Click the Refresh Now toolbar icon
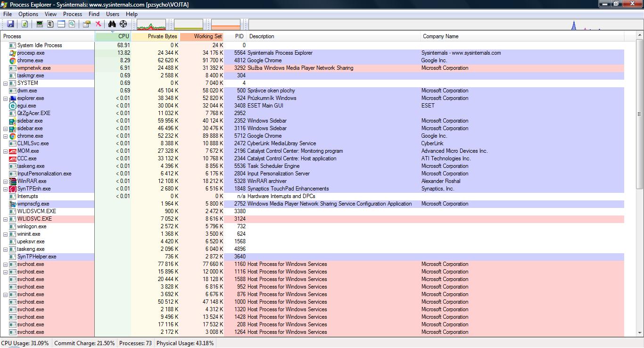Image resolution: width=644 pixels, height=348 pixels. [25, 24]
